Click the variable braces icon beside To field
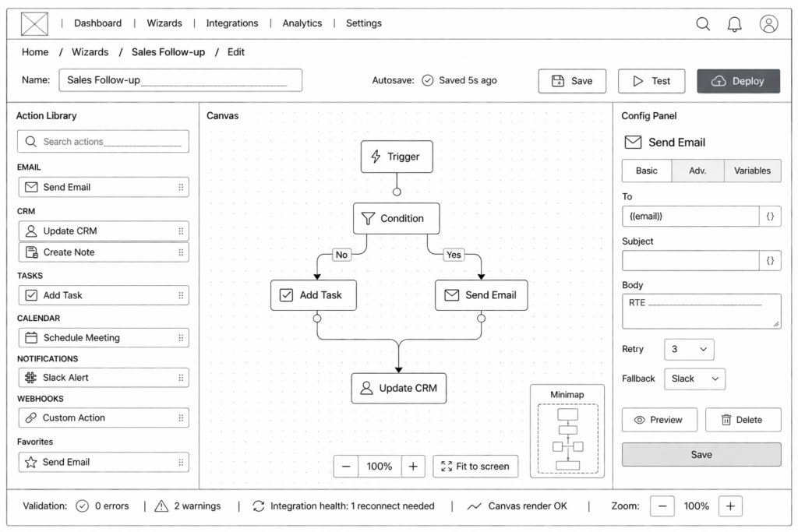This screenshot has height=532, width=798. [770, 217]
